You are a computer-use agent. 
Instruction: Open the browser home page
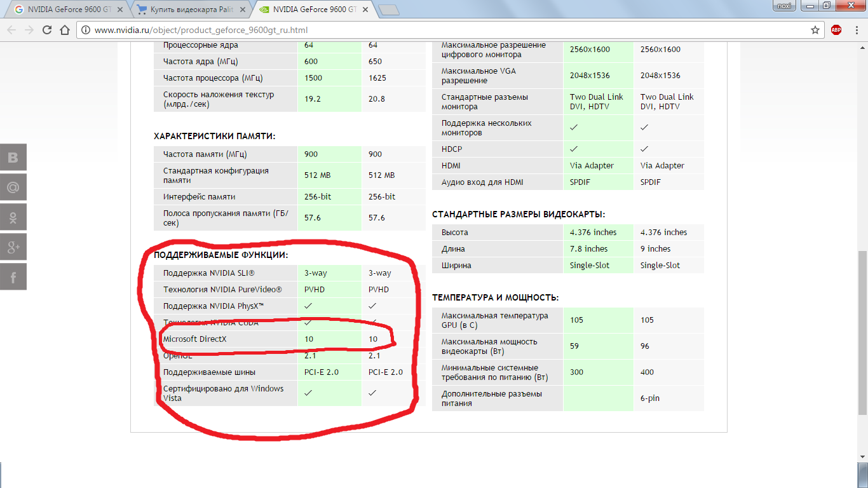coord(64,30)
